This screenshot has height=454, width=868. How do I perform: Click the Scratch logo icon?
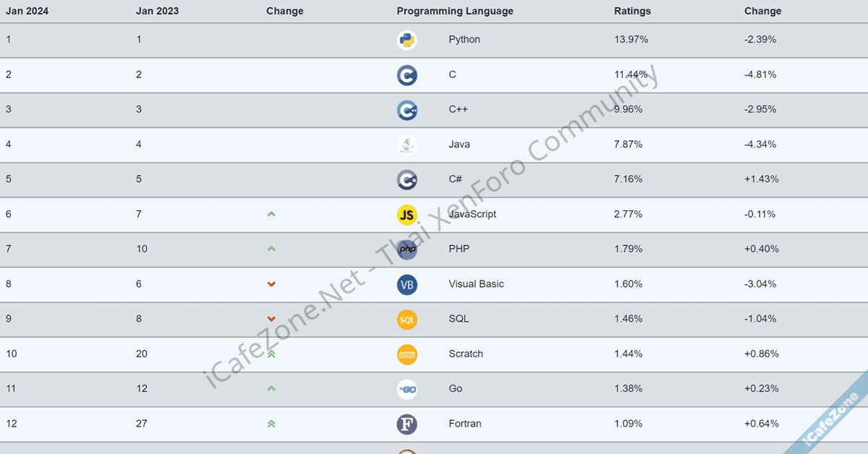click(x=407, y=354)
